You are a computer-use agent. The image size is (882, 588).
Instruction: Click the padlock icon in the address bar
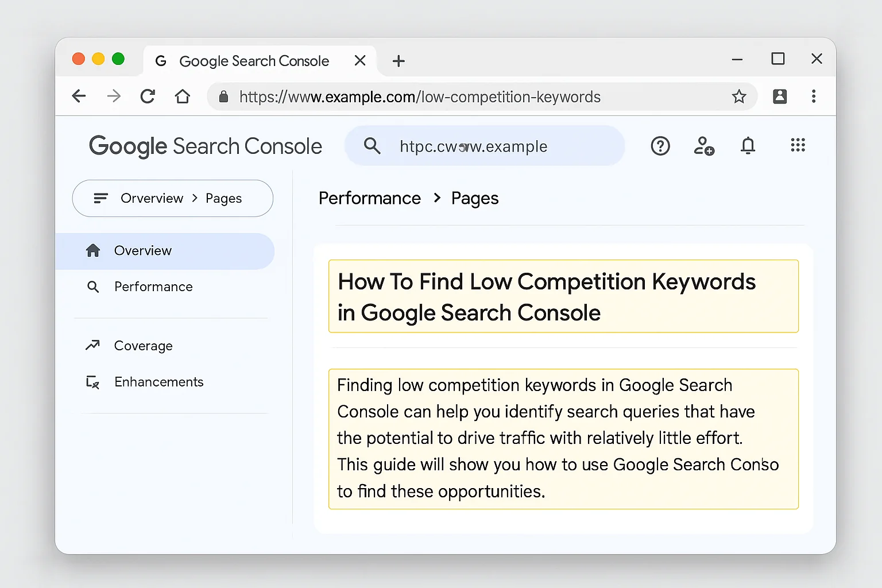(223, 96)
